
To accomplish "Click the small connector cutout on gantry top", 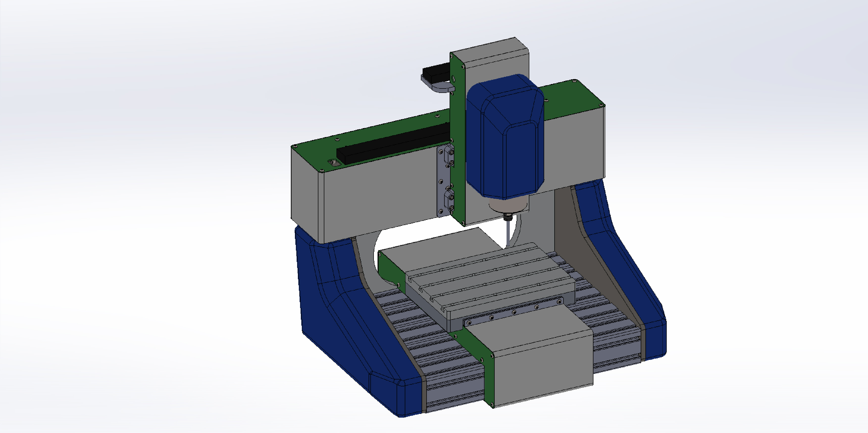I will pos(334,163).
